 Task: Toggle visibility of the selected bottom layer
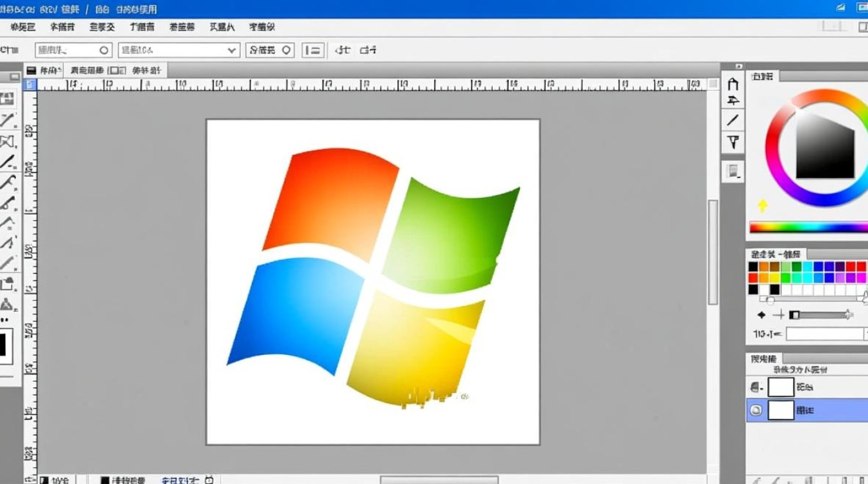[x=757, y=410]
